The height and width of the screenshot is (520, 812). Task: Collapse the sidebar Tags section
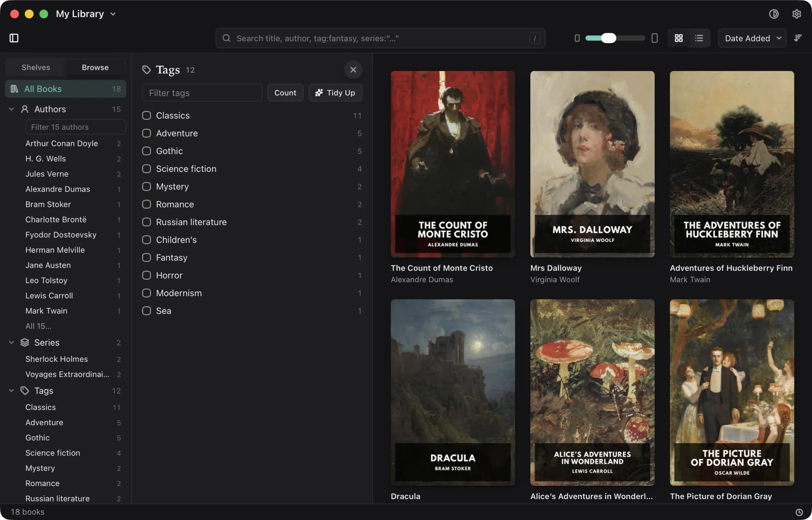coord(11,391)
